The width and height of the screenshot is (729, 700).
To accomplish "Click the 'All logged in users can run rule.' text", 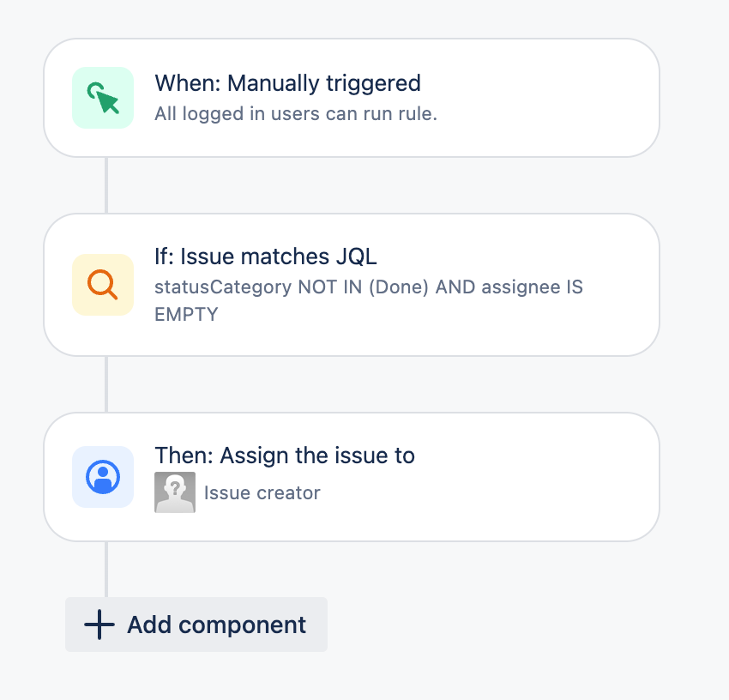I will click(x=296, y=114).
